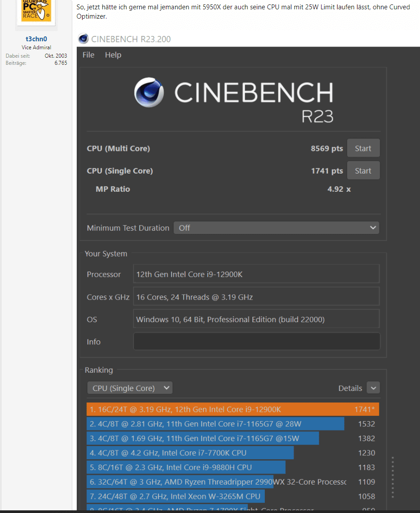Viewport: 420px width, 513px height.
Task: Select ranking row i7-1165G7 @ 28W
Action: point(233,424)
